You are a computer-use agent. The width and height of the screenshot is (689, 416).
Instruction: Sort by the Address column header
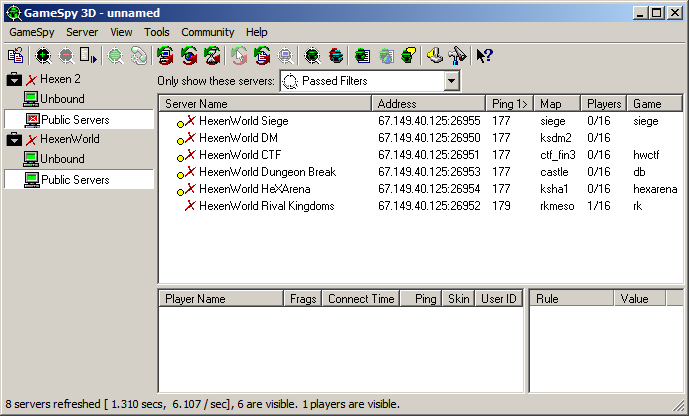tap(428, 104)
